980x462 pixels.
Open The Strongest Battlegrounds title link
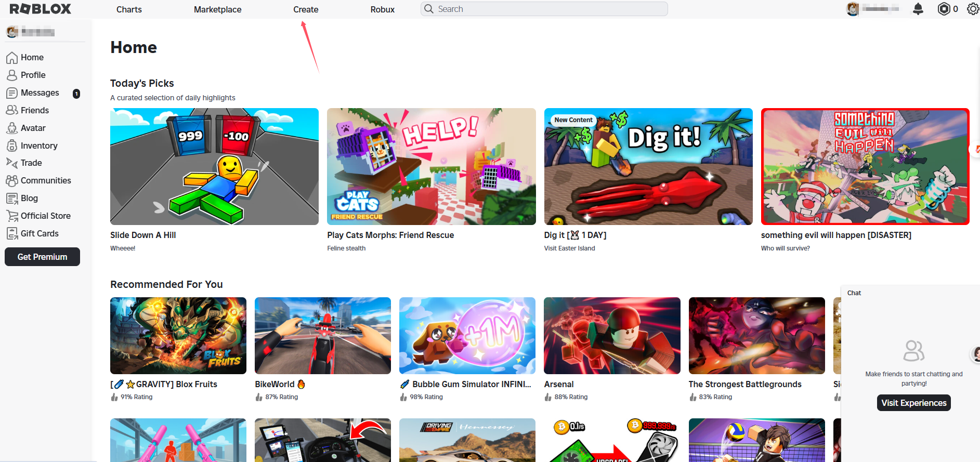[744, 384]
